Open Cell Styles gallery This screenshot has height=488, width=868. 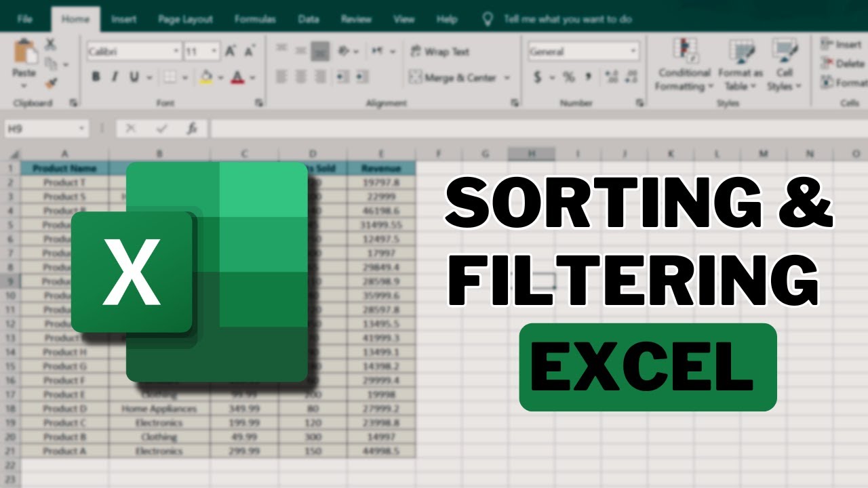coord(785,65)
